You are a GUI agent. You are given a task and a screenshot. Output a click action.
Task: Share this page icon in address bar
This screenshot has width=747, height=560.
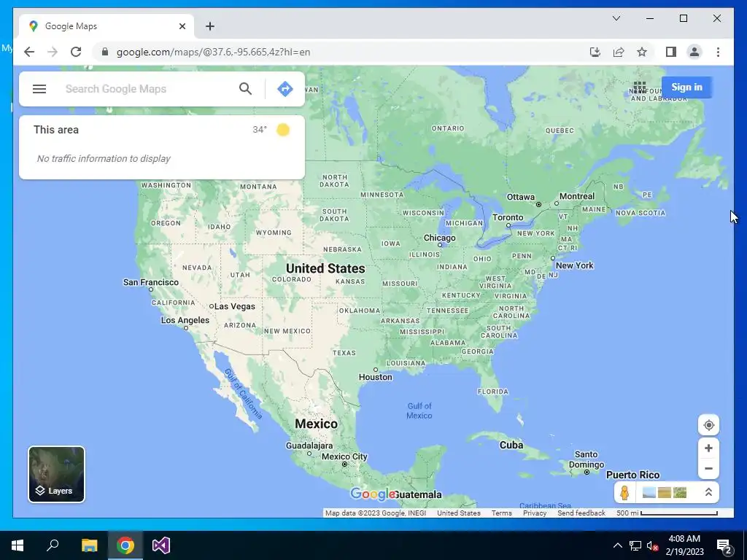pyautogui.click(x=619, y=52)
